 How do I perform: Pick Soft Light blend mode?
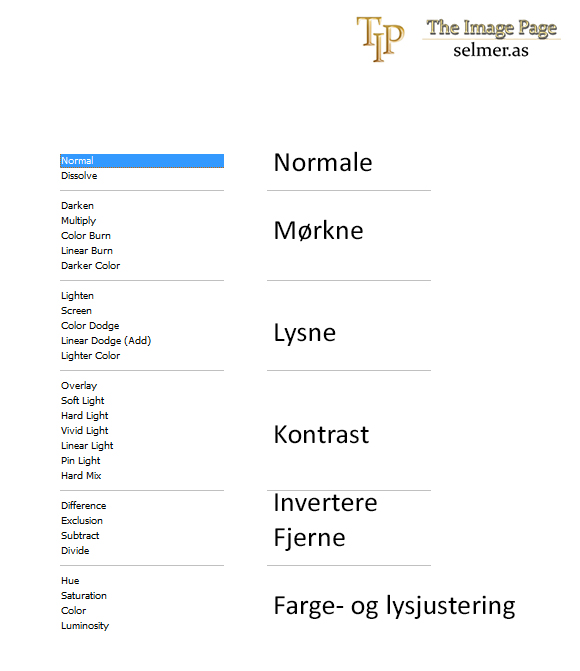click(x=83, y=401)
